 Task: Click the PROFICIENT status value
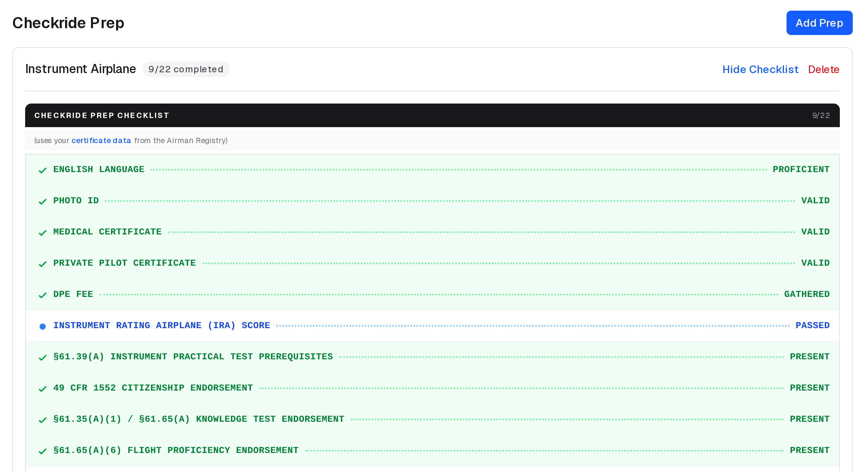click(x=801, y=169)
